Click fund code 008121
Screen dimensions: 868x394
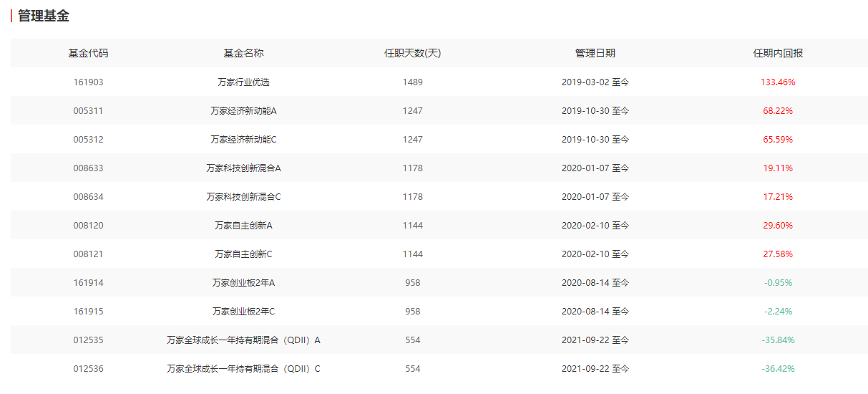point(89,254)
